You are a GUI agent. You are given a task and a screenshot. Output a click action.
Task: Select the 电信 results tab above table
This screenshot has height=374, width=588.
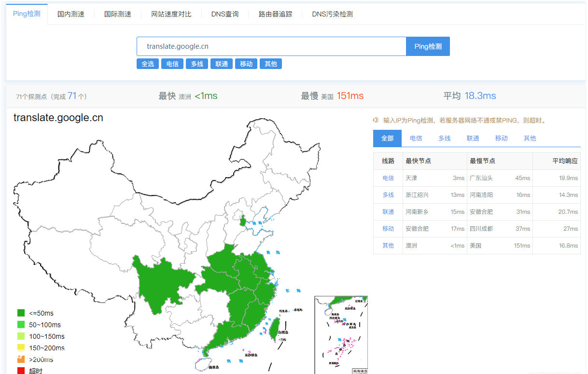[x=416, y=138]
